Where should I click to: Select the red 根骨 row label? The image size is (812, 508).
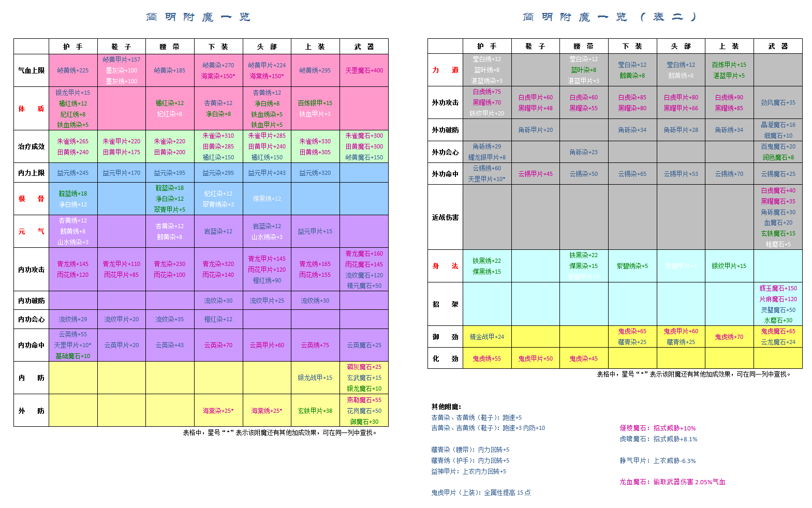[x=31, y=199]
